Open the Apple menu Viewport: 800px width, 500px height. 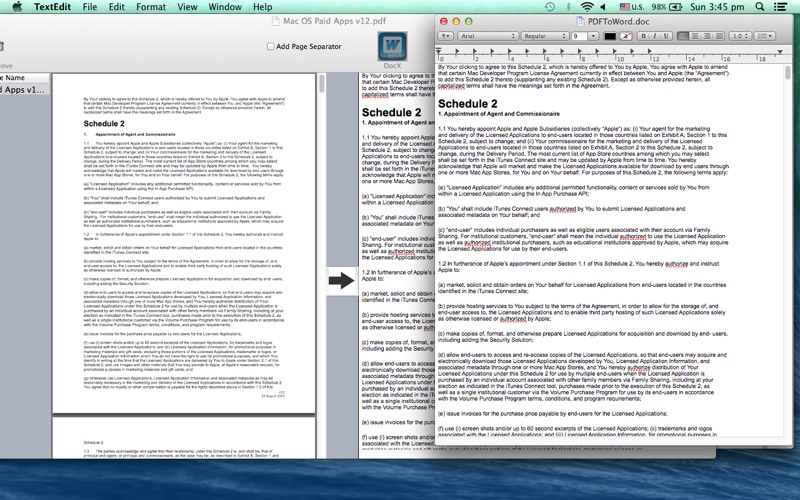click(17, 7)
